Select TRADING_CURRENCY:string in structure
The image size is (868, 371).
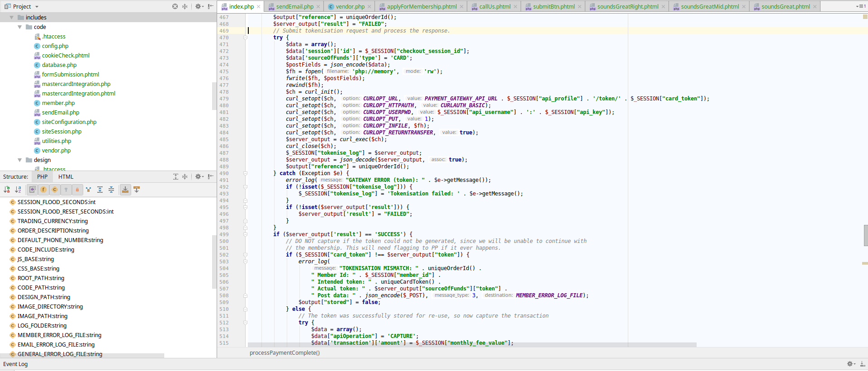pos(52,221)
